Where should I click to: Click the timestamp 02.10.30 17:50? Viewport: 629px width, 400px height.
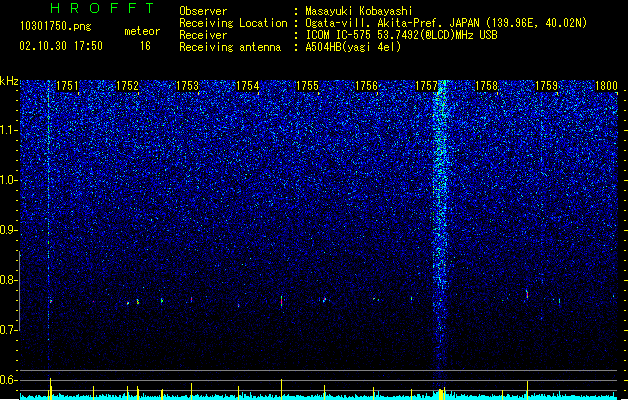tap(61, 46)
